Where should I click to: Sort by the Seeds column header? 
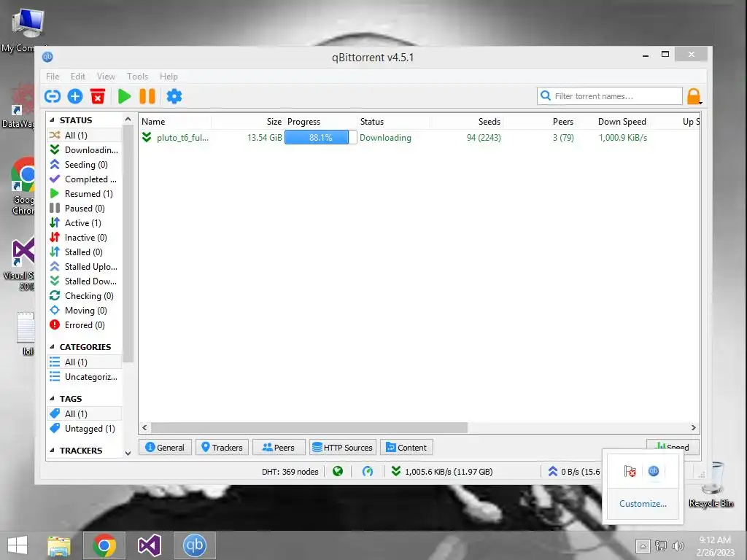466,122
